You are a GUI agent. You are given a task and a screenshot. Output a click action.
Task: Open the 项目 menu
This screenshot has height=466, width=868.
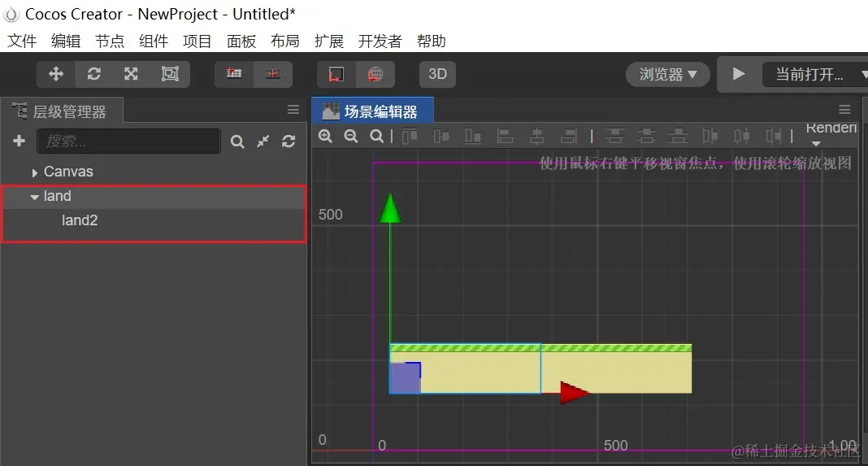(x=197, y=41)
